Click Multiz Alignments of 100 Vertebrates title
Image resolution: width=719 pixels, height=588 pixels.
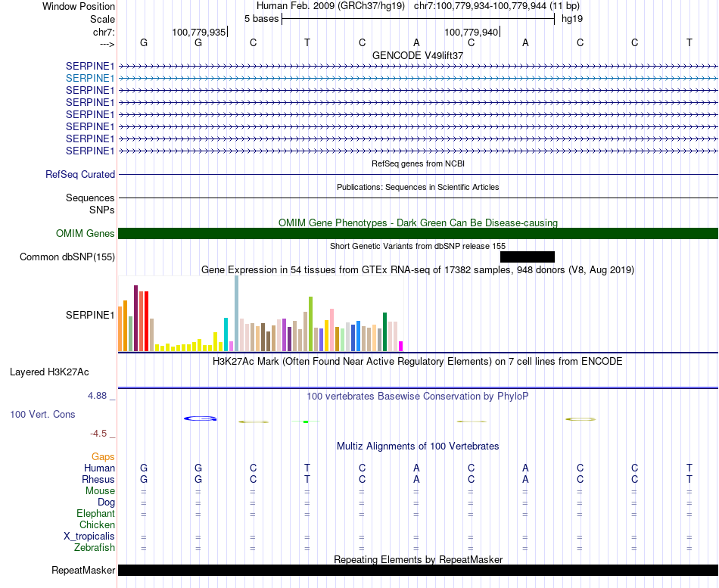coord(418,446)
